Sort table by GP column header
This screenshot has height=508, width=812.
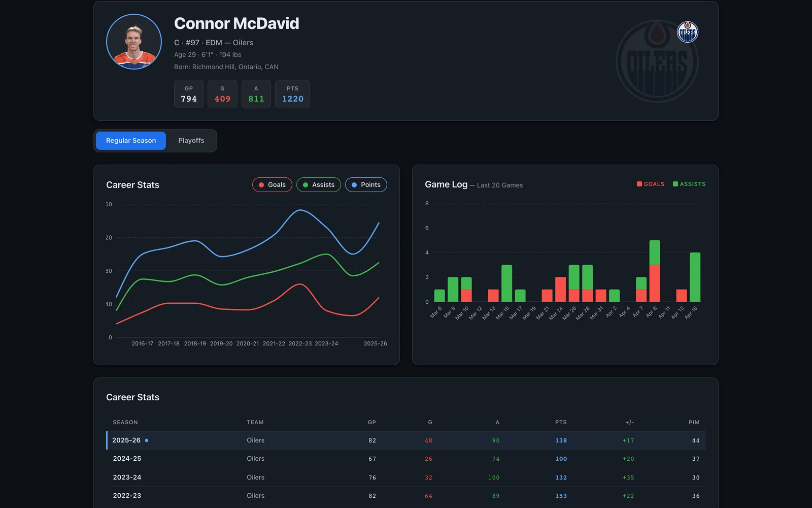click(x=372, y=423)
